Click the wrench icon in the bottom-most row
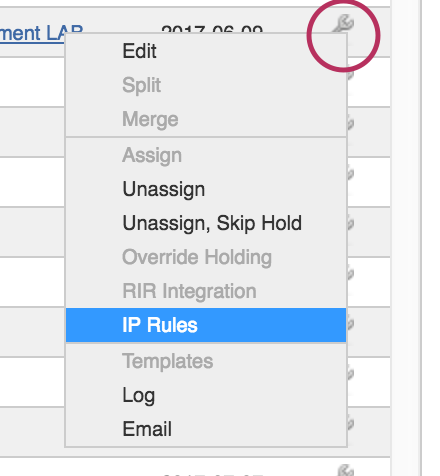Viewport: 440px width, 476px height. [345, 470]
